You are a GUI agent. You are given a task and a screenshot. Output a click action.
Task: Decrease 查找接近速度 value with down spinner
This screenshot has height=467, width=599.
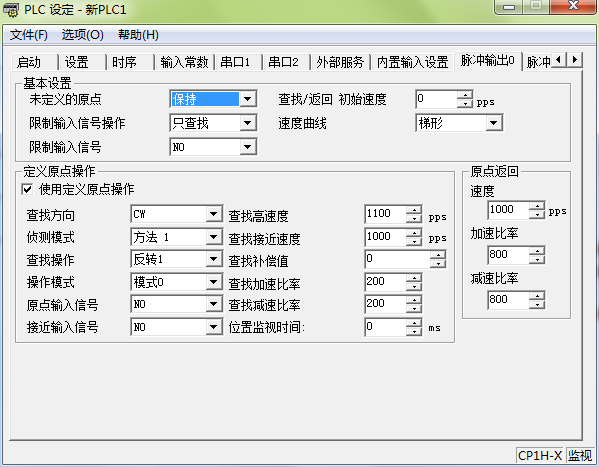tap(414, 242)
